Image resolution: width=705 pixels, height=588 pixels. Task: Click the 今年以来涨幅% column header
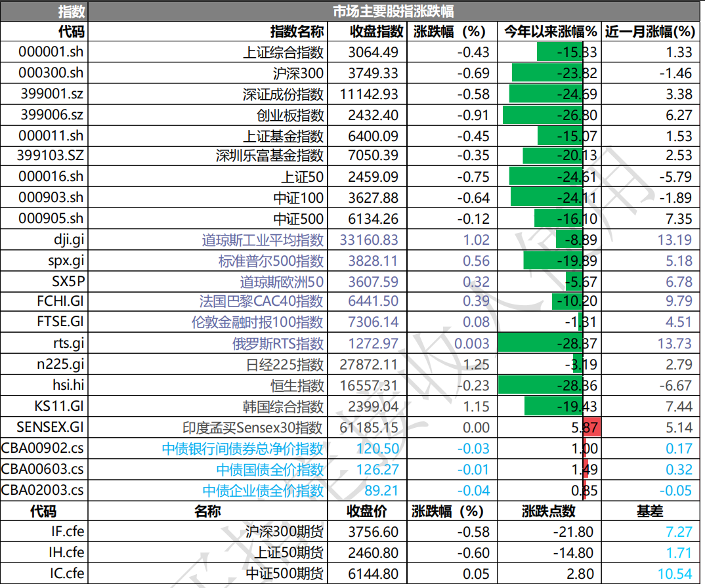pyautogui.click(x=550, y=31)
